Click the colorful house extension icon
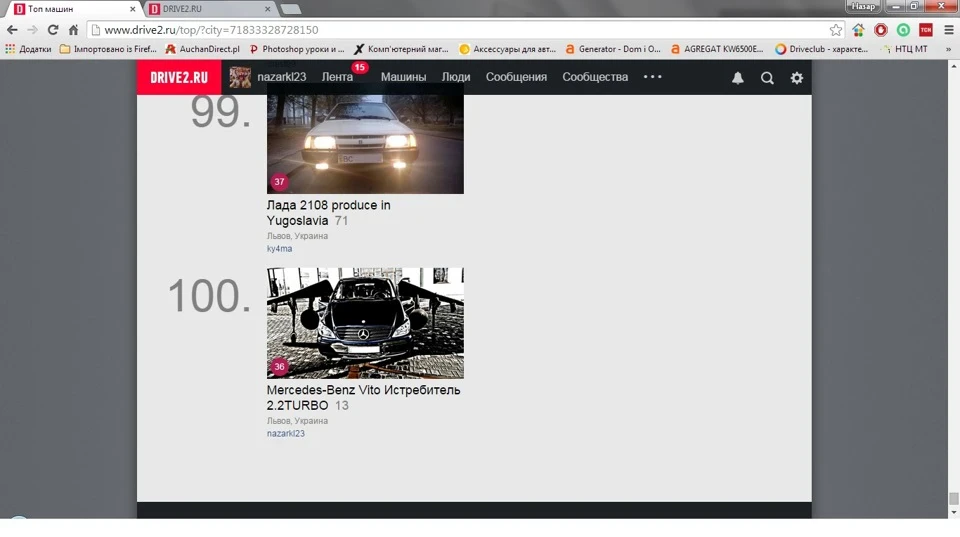 pos(858,30)
